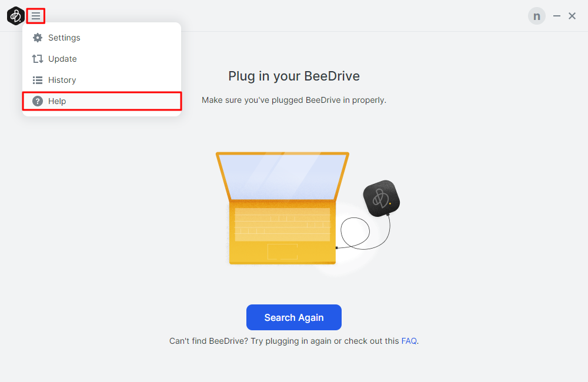This screenshot has height=382, width=588.
Task: Choose Update from the dropdown menu
Action: tap(62, 59)
